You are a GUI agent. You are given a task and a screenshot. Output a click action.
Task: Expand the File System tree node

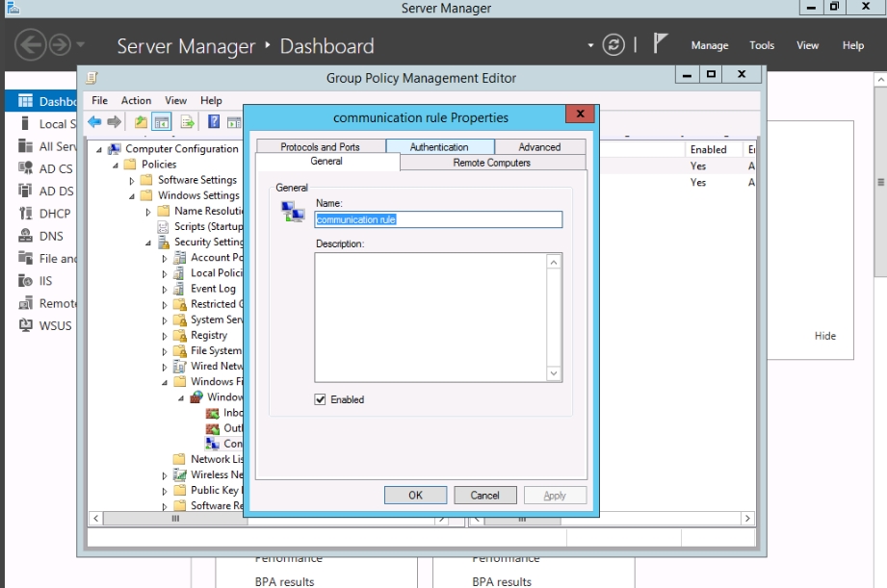point(165,351)
